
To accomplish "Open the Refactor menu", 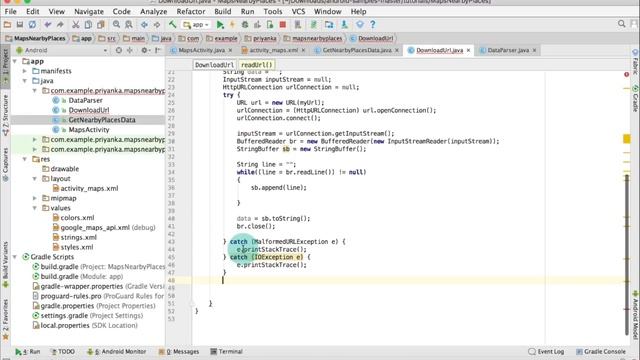I will tap(191, 11).
